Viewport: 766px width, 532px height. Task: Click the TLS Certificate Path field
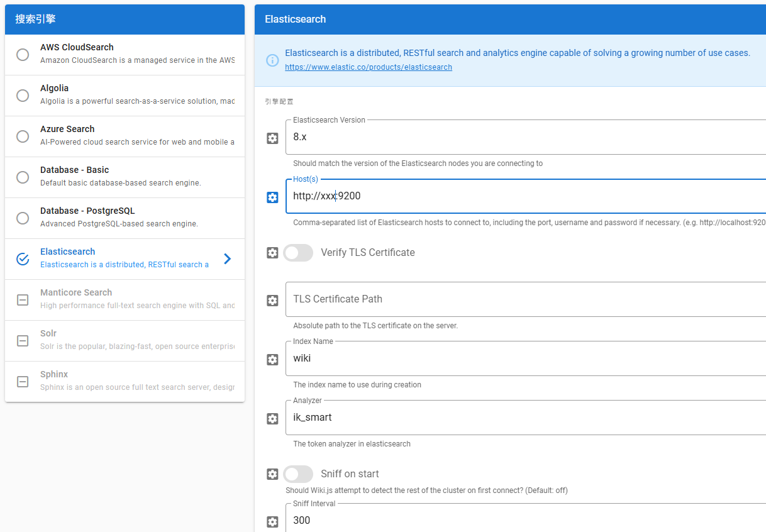[x=526, y=299]
